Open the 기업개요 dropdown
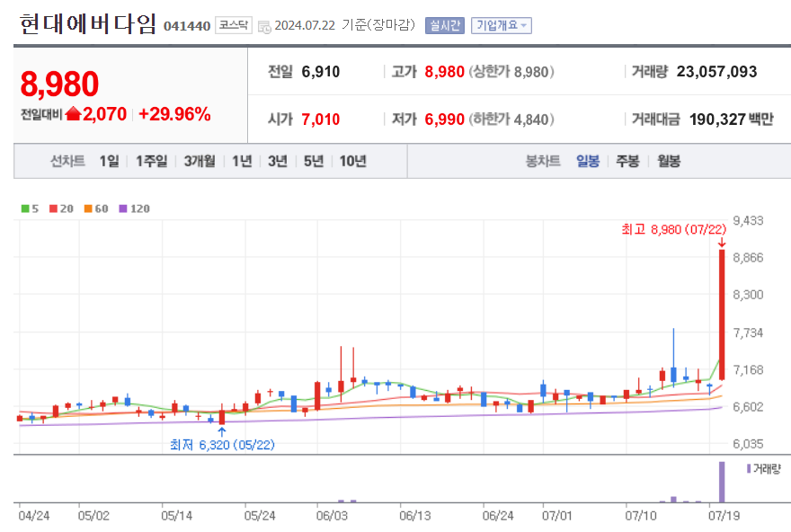791x532 pixels. (x=501, y=25)
